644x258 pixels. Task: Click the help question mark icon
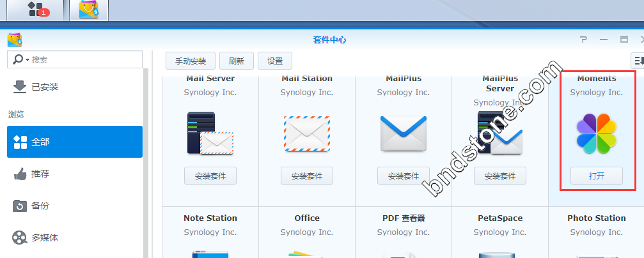tap(583, 40)
